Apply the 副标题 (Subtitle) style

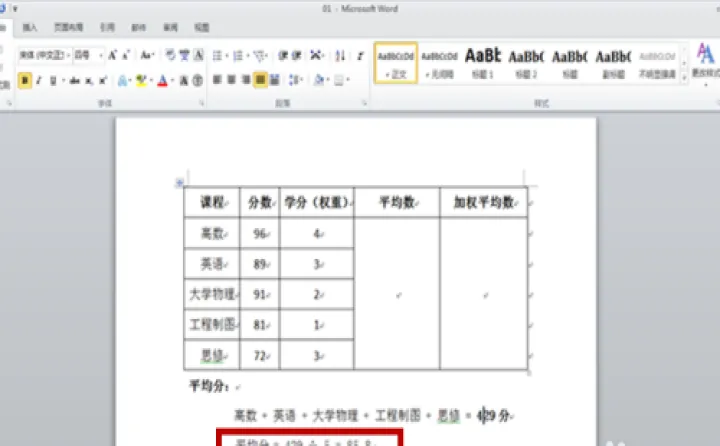[x=613, y=62]
